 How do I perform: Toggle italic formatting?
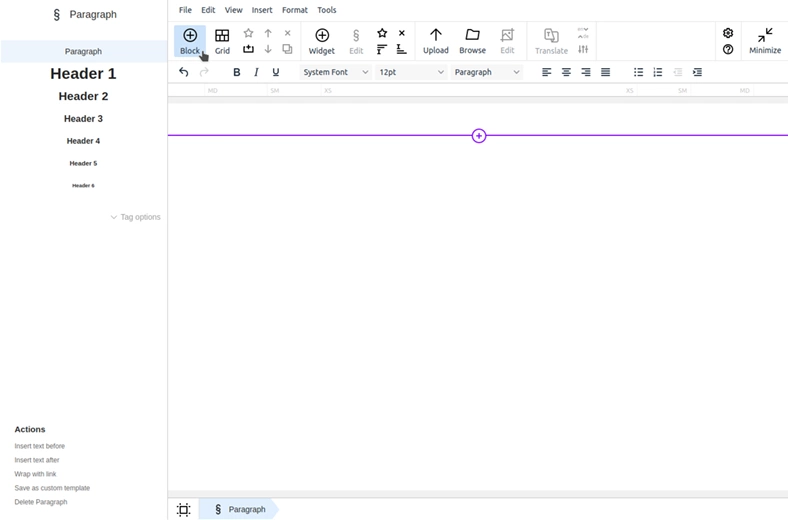click(x=256, y=72)
